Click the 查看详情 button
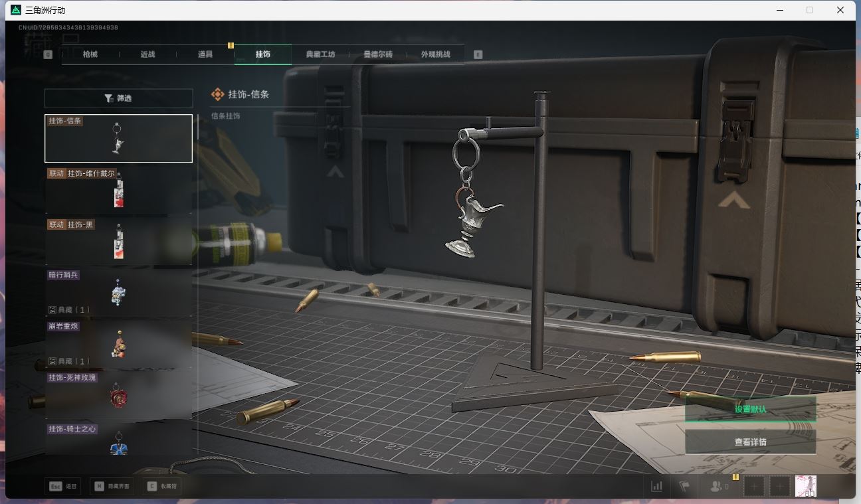 750,442
